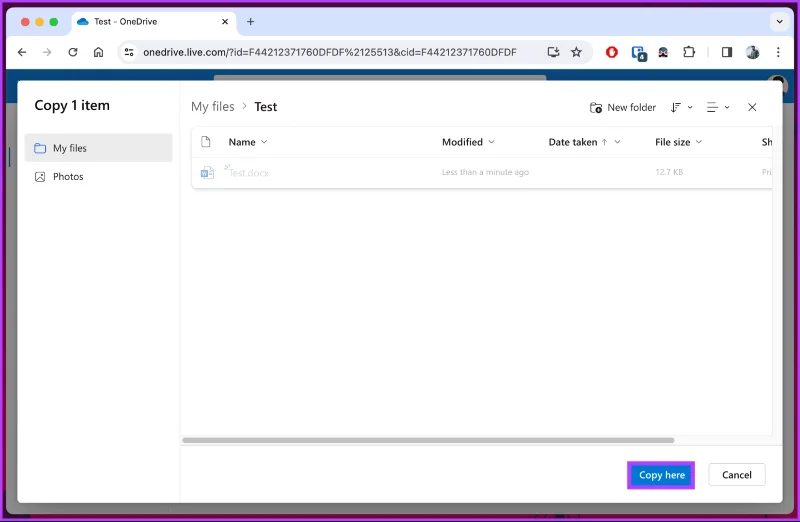Open the Modified column dropdown
Screen dimensions: 800x522
(491, 142)
